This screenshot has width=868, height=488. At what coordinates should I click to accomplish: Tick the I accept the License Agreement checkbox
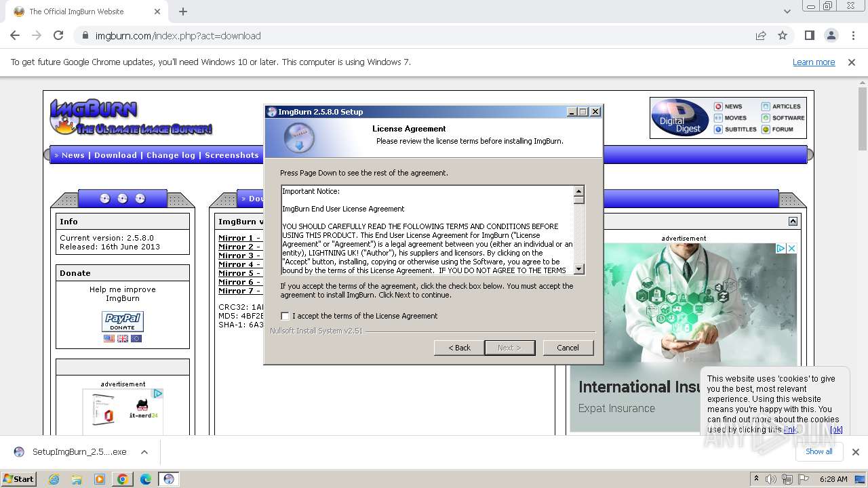285,316
